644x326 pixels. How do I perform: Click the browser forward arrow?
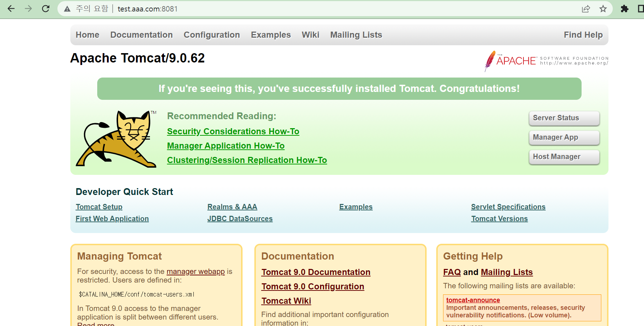pyautogui.click(x=28, y=9)
